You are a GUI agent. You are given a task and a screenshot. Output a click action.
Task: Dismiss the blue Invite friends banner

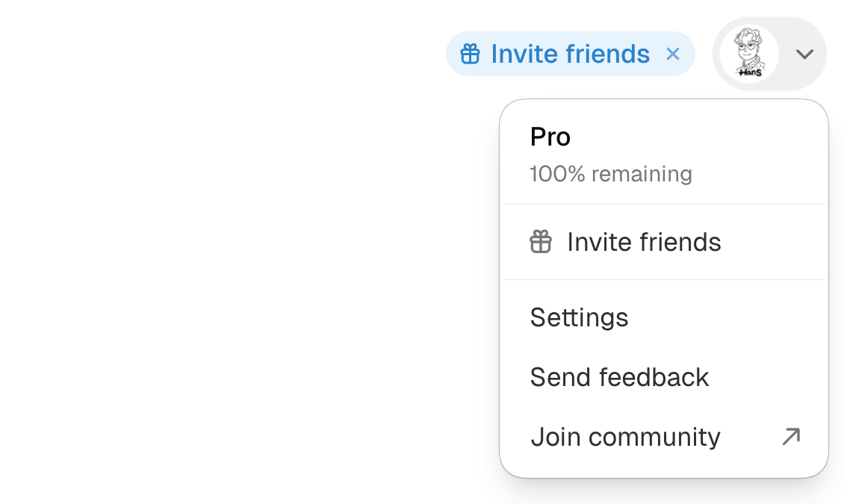point(673,54)
